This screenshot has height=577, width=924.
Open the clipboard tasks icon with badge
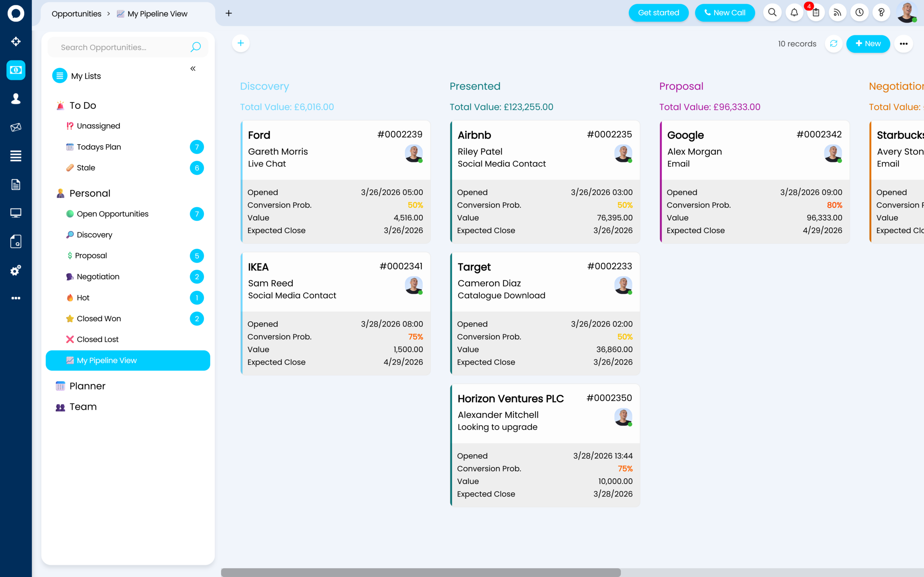click(816, 13)
